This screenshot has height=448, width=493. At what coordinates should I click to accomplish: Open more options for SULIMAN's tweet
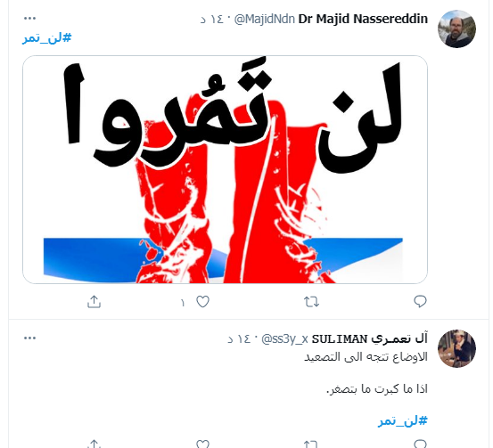30,338
